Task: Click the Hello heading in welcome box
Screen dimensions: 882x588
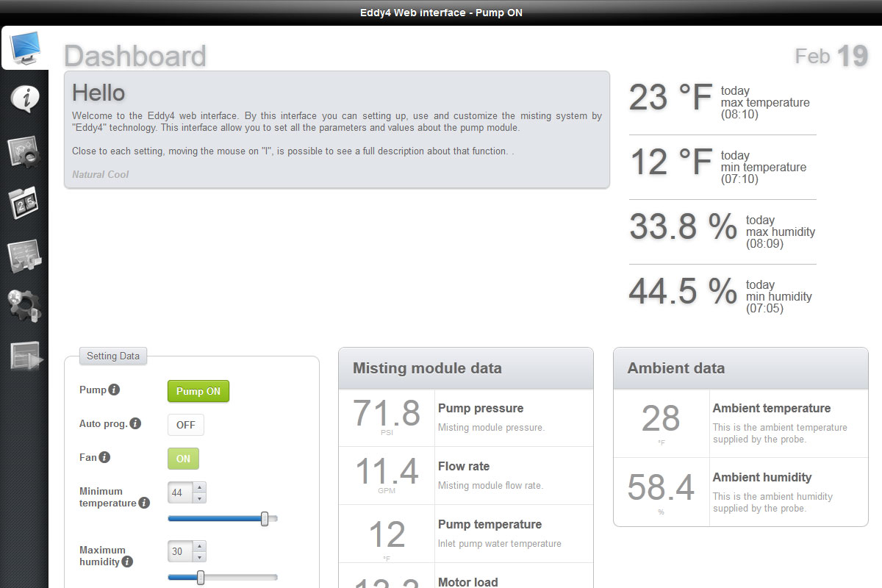Action: pyautogui.click(x=98, y=93)
